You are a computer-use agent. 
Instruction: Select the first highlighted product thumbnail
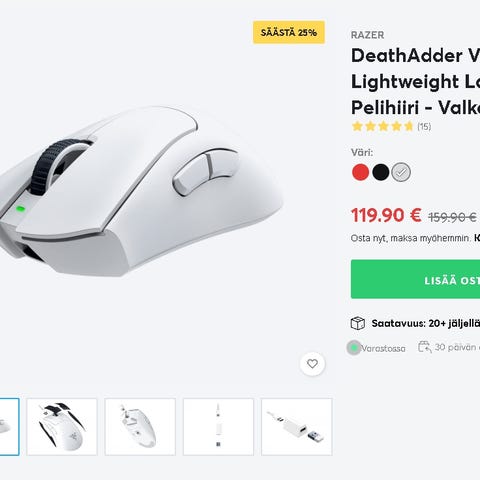9,427
